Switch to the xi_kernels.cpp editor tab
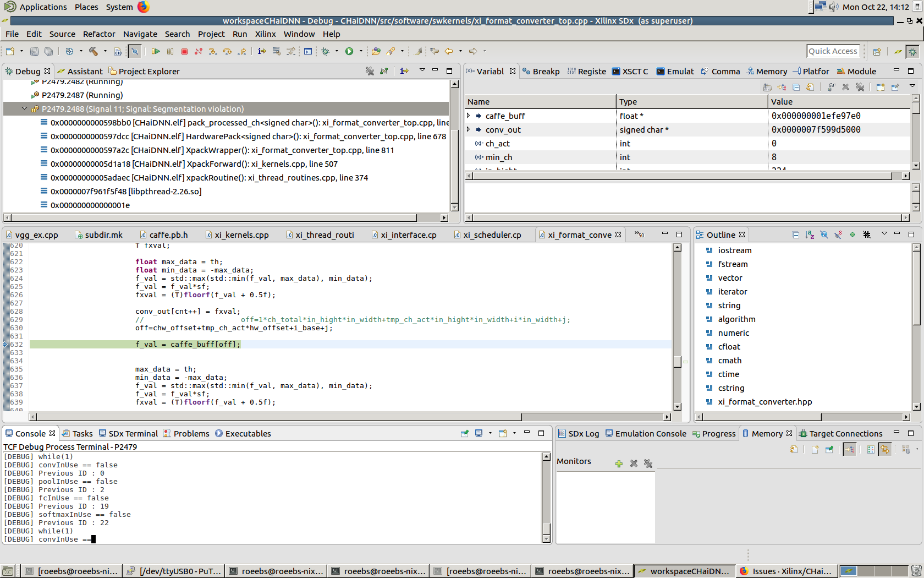The width and height of the screenshot is (924, 578). [241, 235]
